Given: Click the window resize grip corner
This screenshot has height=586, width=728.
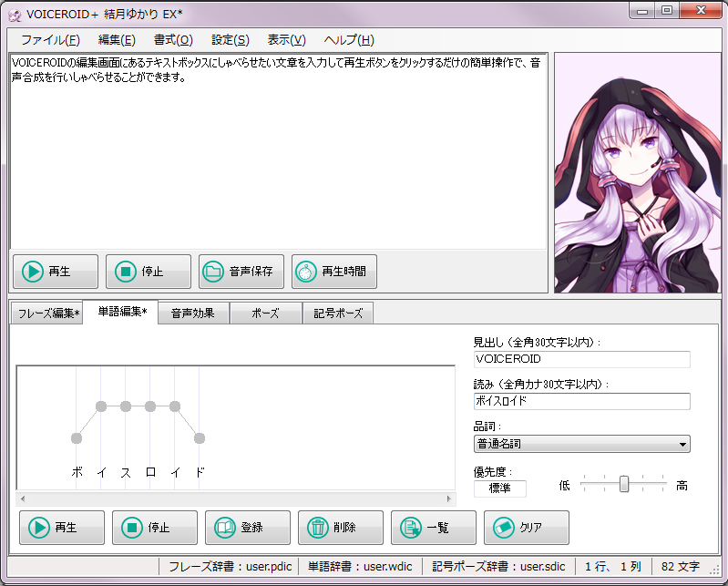Looking at the screenshot, I should tap(715, 571).
